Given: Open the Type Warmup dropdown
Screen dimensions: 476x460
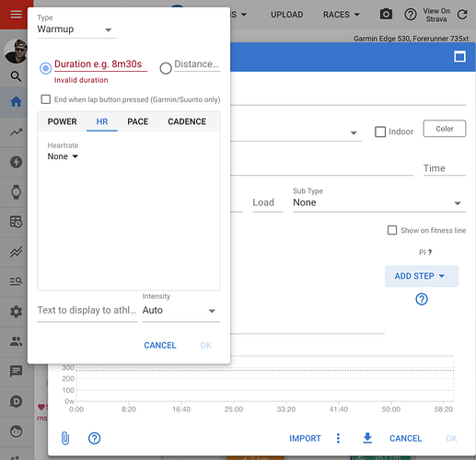Looking at the screenshot, I should (76, 29).
